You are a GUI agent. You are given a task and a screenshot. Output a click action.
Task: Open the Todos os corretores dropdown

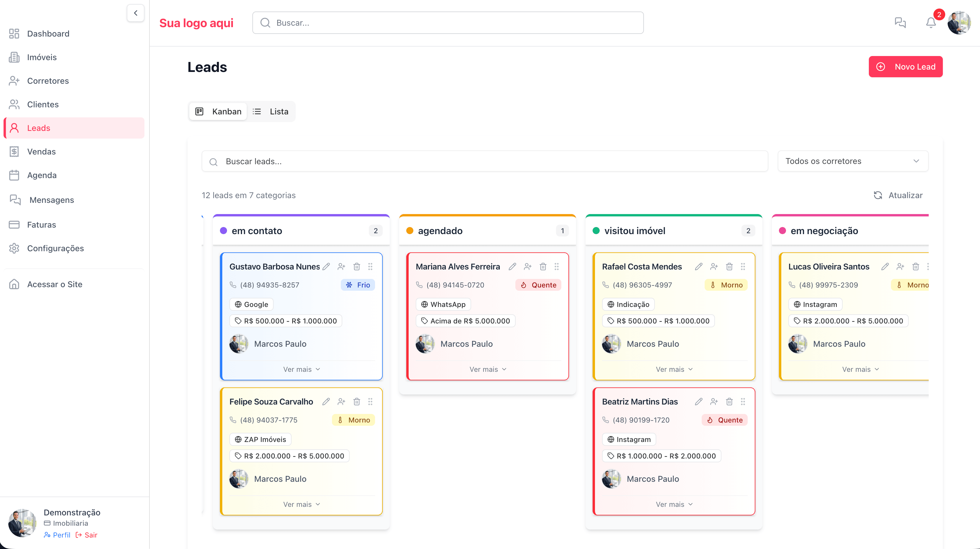853,161
